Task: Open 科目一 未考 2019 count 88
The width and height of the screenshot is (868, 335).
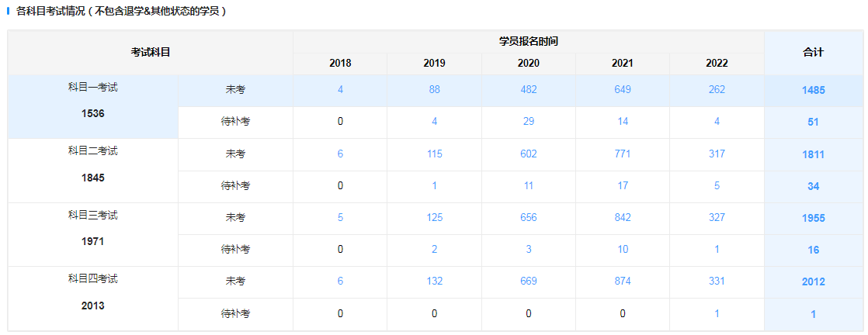Action: pyautogui.click(x=435, y=89)
